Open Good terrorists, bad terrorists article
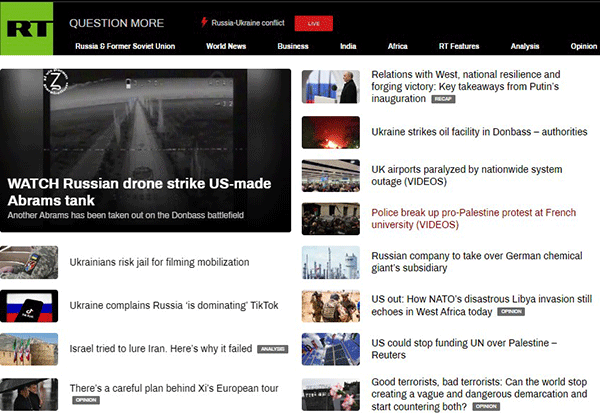Screen dimensions: 600x413 pyautogui.click(x=479, y=394)
